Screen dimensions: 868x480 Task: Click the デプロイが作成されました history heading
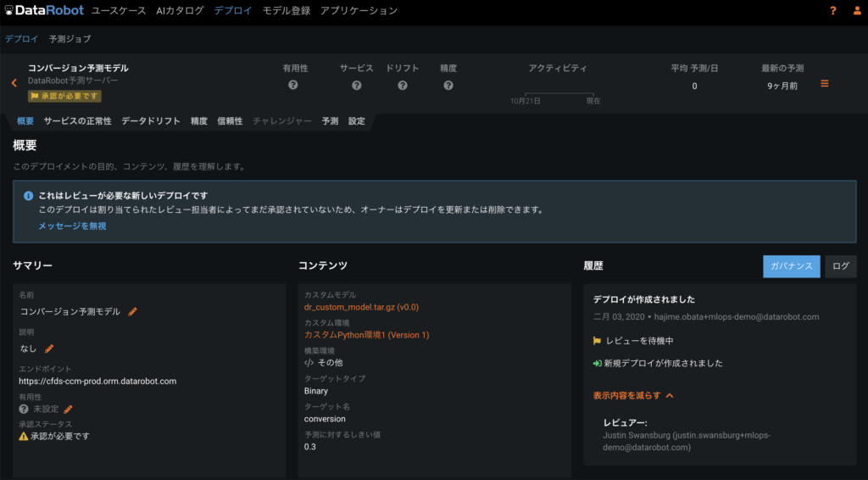(644, 299)
